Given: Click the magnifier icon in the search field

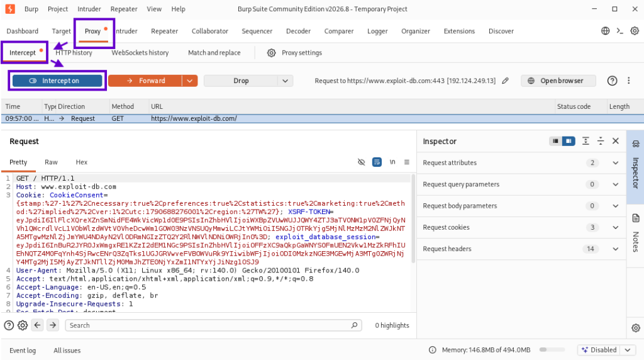Looking at the screenshot, I should pos(354,325).
